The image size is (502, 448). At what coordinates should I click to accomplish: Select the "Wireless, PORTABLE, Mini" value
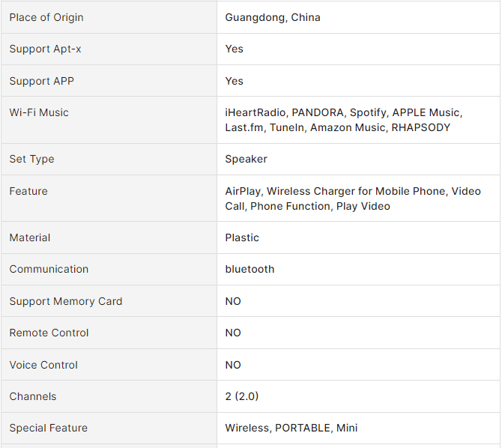[291, 428]
